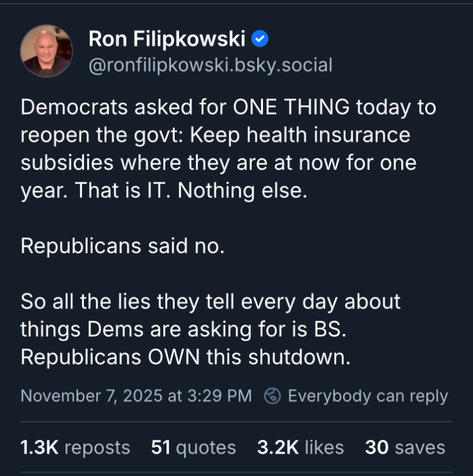Click the line "Republicans said no."
Image resolution: width=473 pixels, height=476 pixels.
tap(122, 246)
